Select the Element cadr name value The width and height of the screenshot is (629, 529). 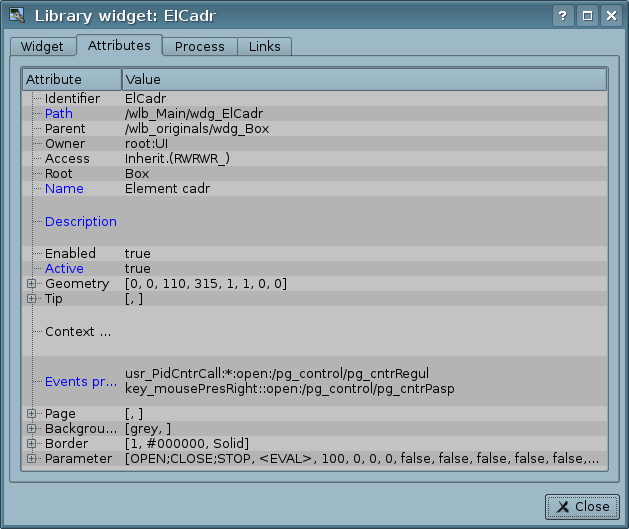[167, 189]
